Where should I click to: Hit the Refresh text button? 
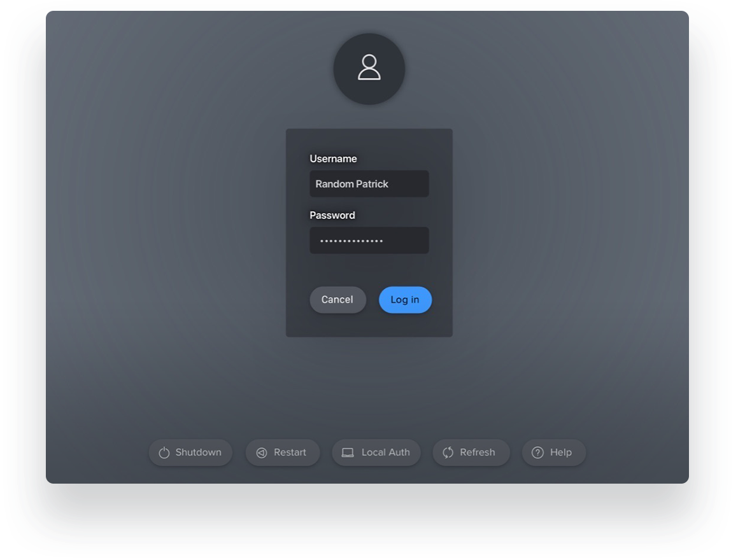pos(471,452)
